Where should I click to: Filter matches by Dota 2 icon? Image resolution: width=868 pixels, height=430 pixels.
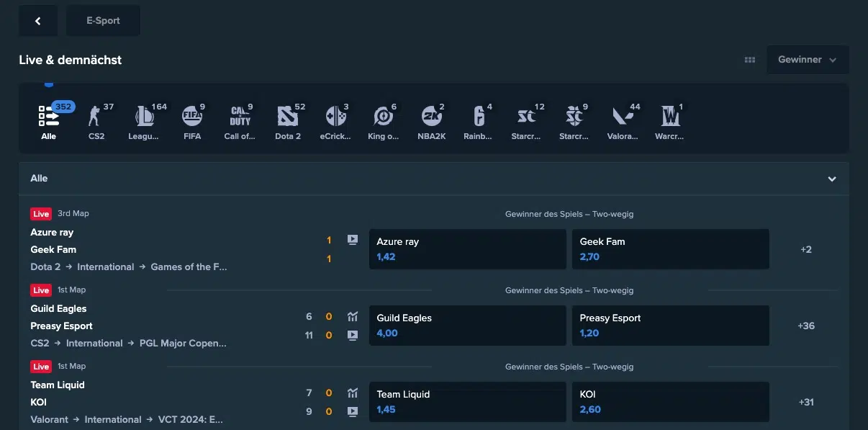(288, 115)
